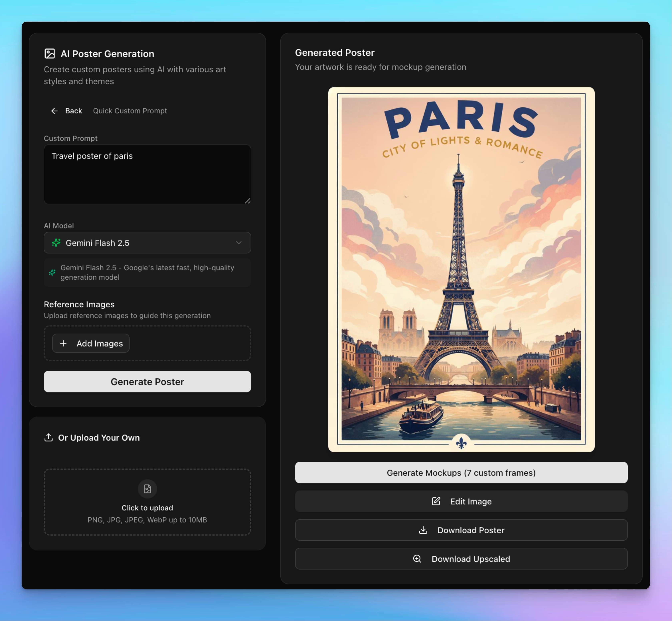Click the upload icon next to Or Upload Your Own

coord(48,437)
